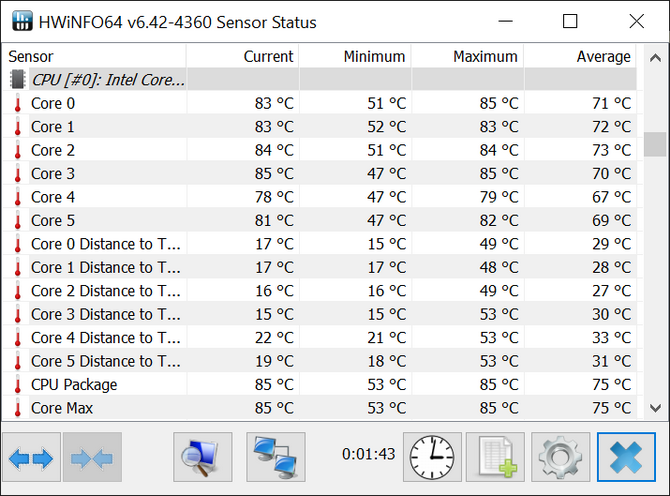
Task: Click the HWiNFO64 app icon in title bar
Action: 22,21
